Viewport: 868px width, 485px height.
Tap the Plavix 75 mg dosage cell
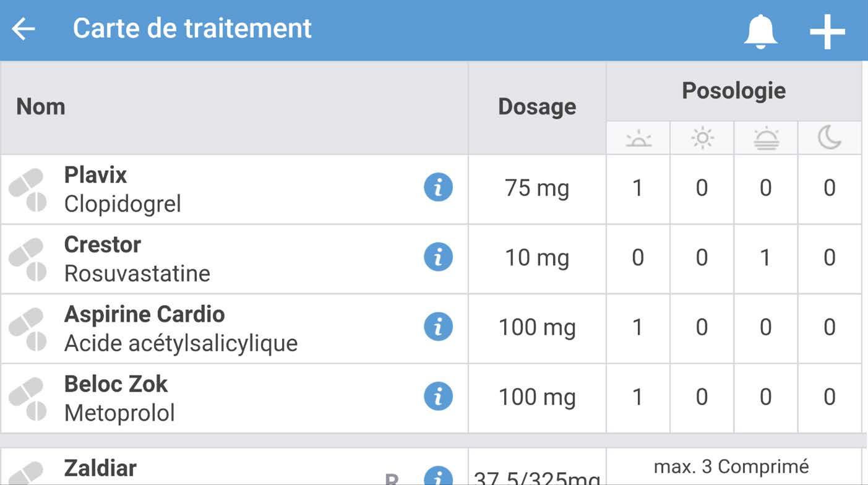[x=537, y=188]
